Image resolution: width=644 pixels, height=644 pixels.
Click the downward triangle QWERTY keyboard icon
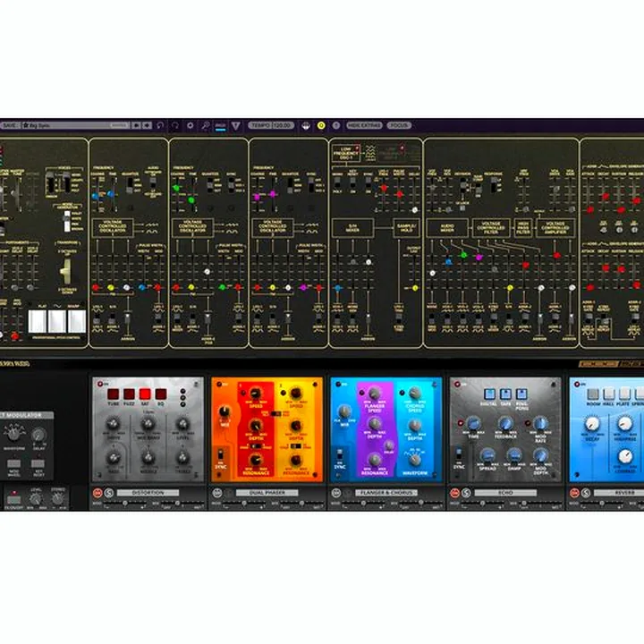click(x=236, y=126)
